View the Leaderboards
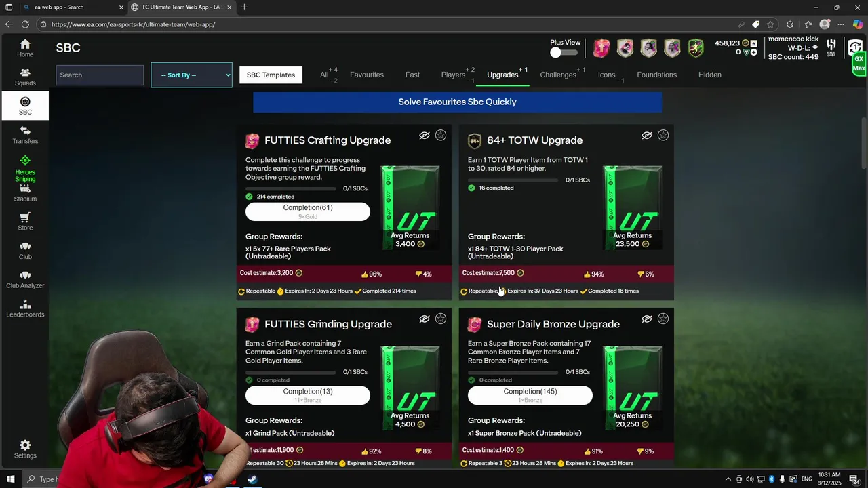The image size is (868, 488). (x=25, y=309)
